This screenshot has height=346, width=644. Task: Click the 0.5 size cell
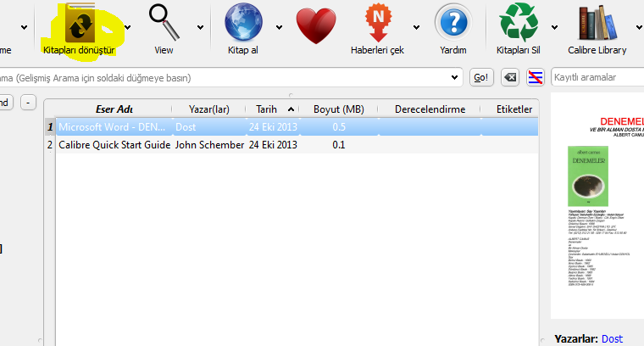coord(339,127)
